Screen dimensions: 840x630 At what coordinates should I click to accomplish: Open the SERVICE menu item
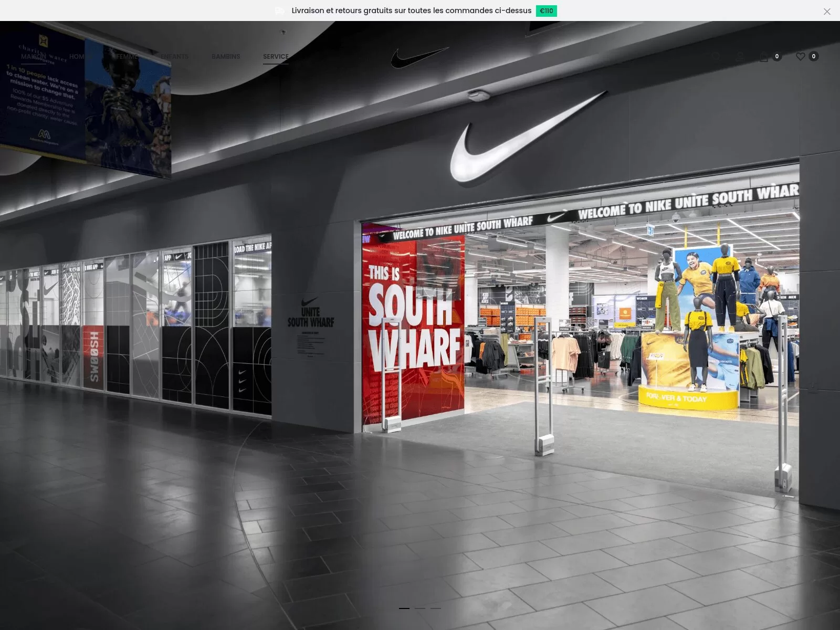tap(276, 57)
